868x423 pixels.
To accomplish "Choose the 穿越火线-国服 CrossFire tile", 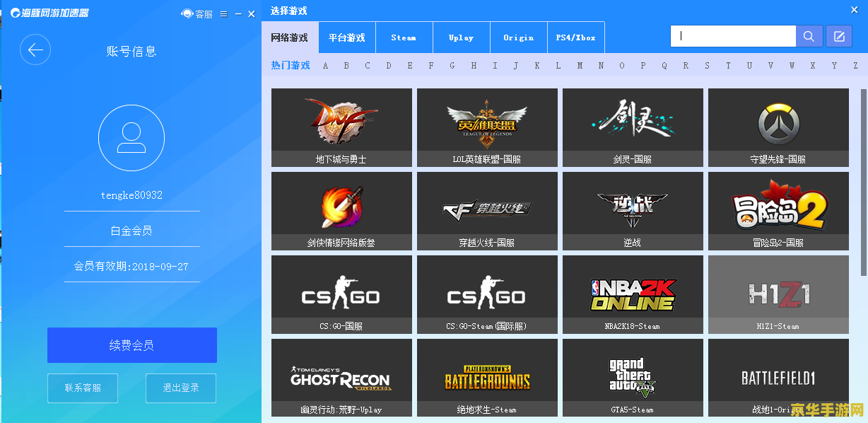I will click(x=487, y=211).
